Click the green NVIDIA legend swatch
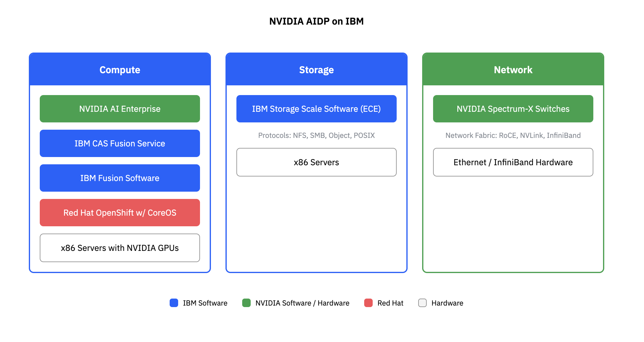Screen dimensions: 644x342 [x=246, y=303]
